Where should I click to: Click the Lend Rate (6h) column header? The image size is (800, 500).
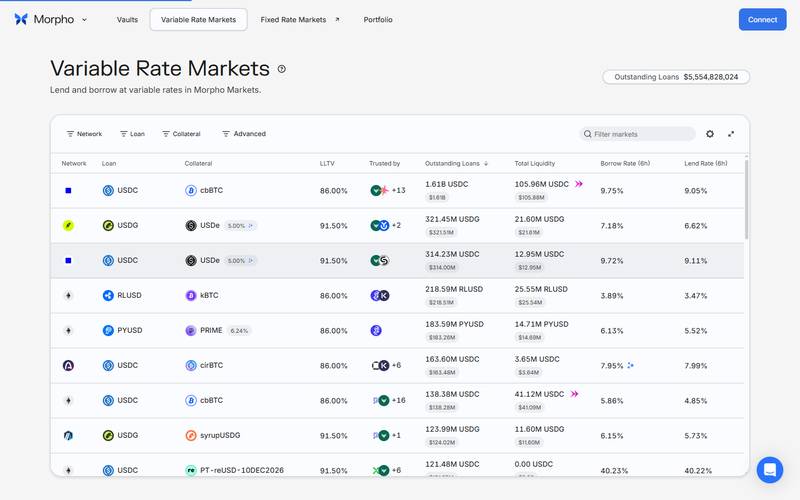[x=706, y=163]
